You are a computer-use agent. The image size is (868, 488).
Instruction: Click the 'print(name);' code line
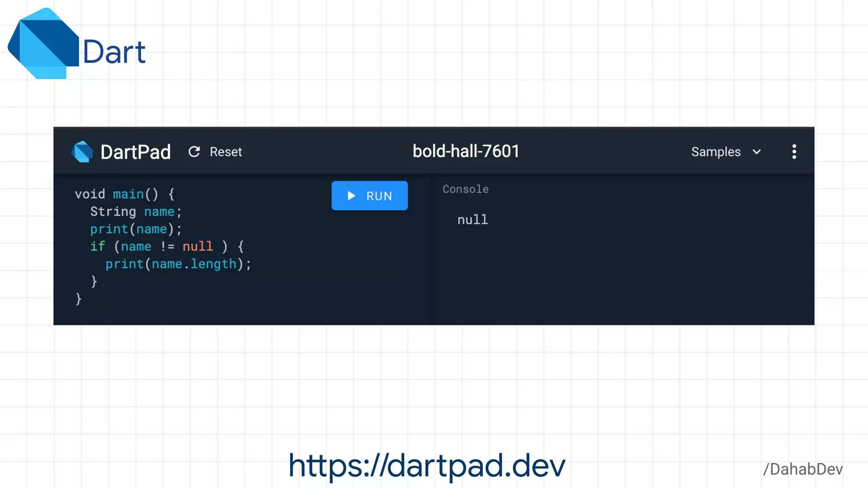click(136, 229)
